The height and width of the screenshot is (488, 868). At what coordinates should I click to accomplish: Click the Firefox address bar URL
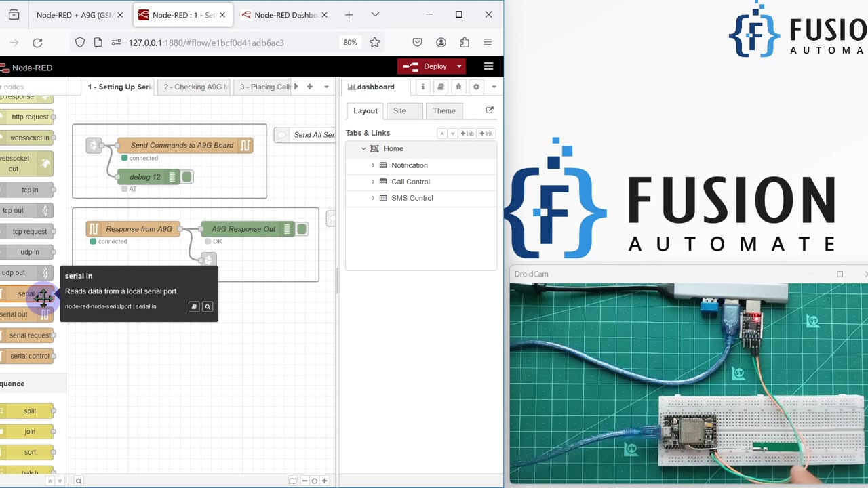tap(206, 42)
